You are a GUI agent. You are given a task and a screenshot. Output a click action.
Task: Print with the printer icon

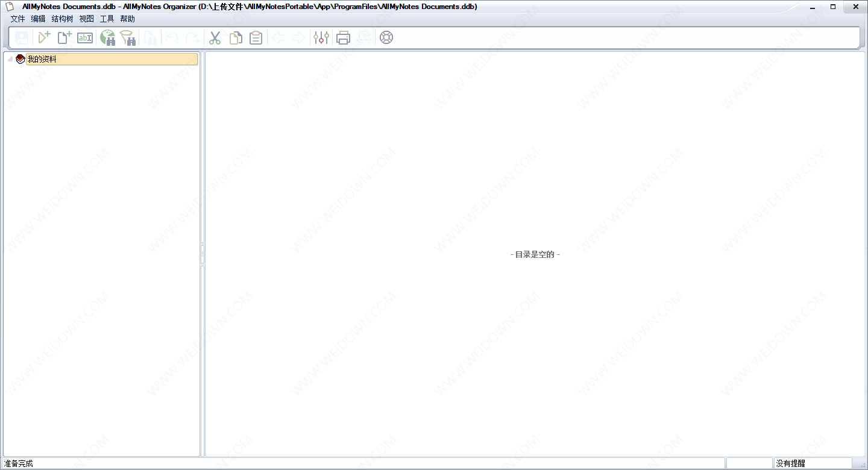(x=343, y=38)
